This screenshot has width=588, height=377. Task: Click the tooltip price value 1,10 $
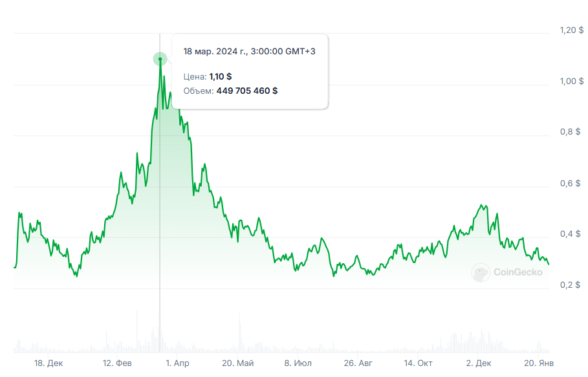(220, 76)
